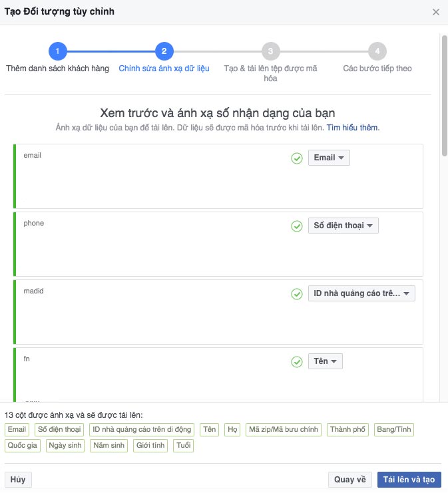Click the Quay về button

click(x=350, y=480)
